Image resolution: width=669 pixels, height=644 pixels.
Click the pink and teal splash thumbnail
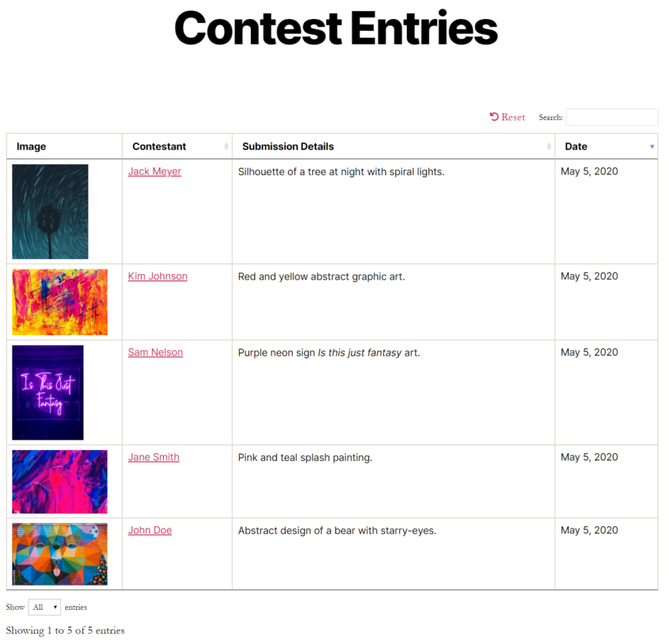[x=59, y=481]
